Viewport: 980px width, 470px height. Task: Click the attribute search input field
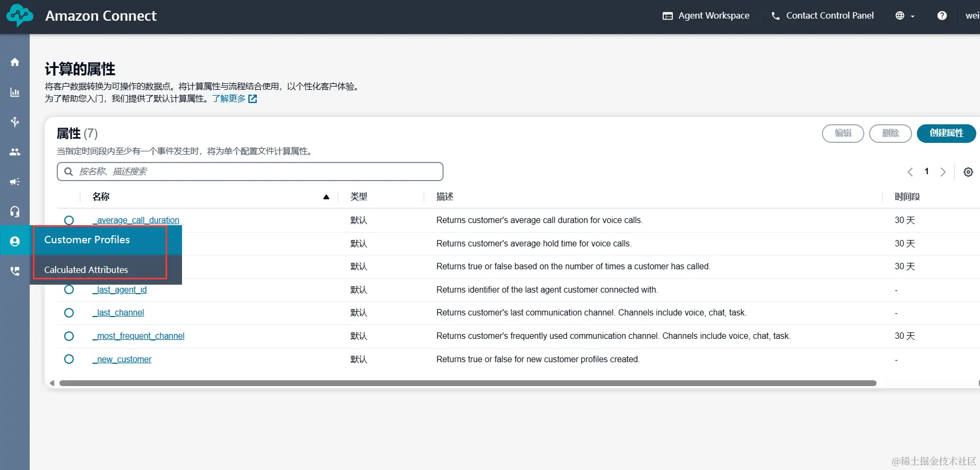tap(250, 172)
